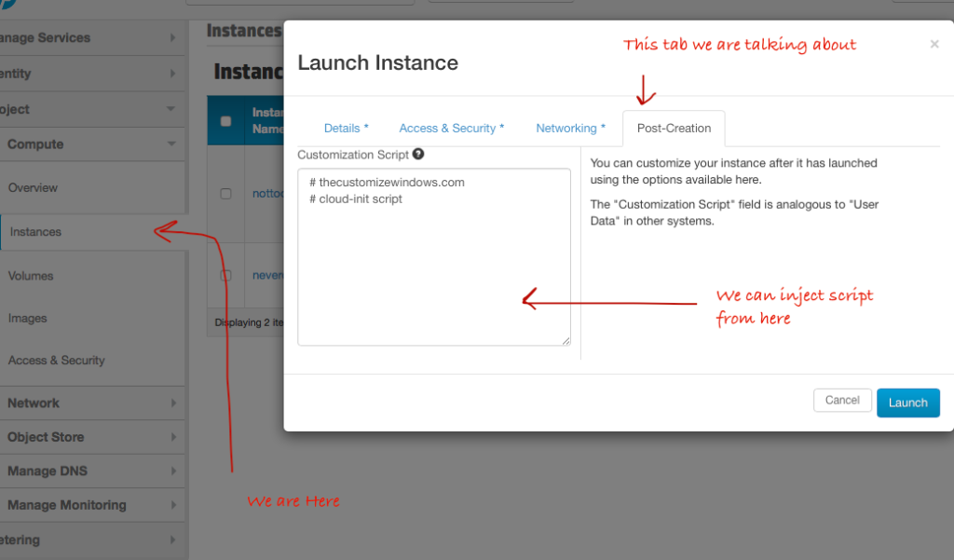Screen dimensions: 954x560
Task: Open Images in the sidebar
Action: click(27, 319)
